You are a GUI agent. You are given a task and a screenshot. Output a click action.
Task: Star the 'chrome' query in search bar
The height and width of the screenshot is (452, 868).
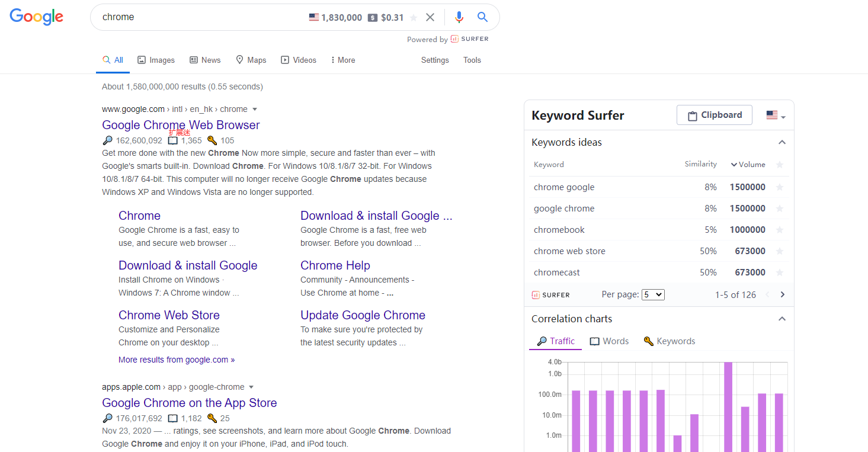coord(414,18)
